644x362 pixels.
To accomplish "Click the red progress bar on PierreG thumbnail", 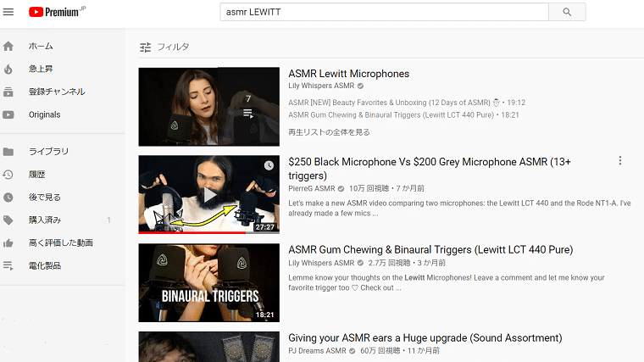I will click(x=195, y=231).
